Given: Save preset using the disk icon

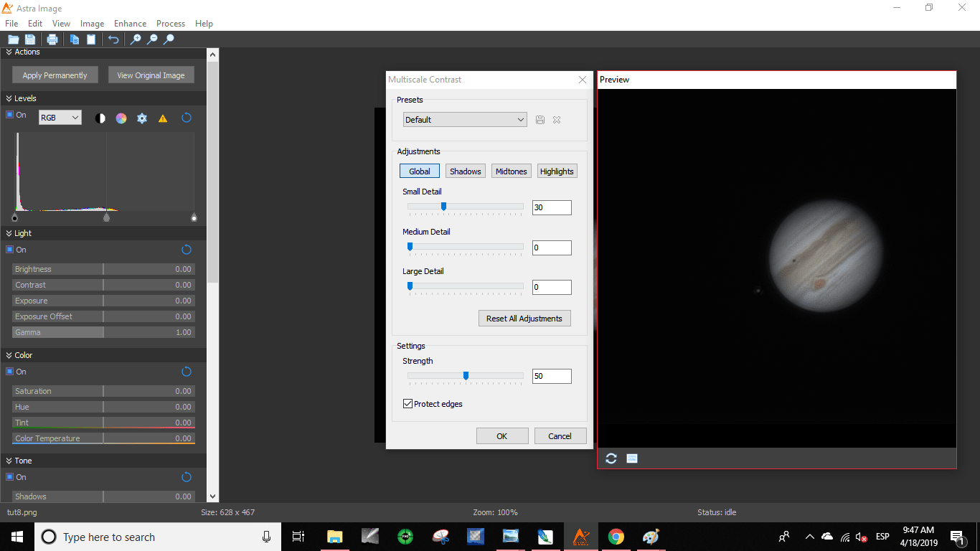Looking at the screenshot, I should (x=540, y=120).
